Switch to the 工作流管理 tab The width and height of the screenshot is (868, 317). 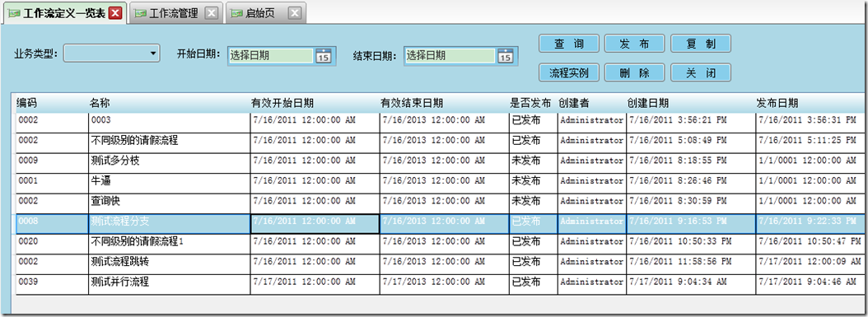coord(174,14)
